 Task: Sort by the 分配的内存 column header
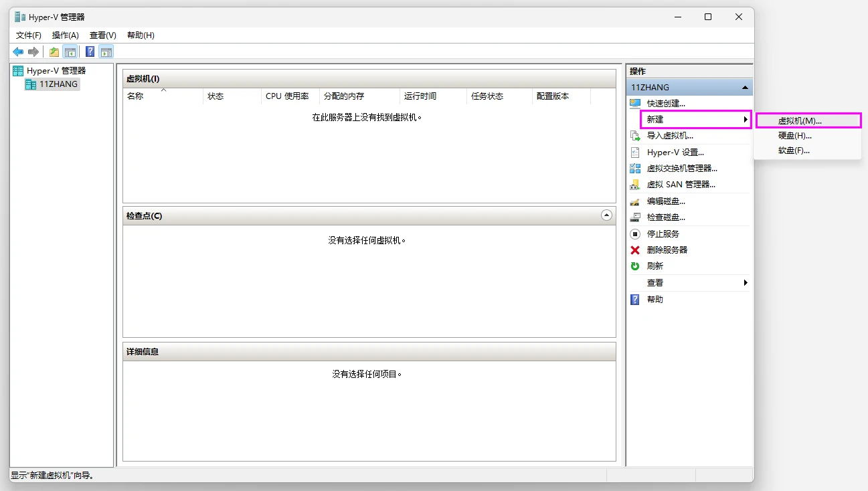click(x=359, y=96)
